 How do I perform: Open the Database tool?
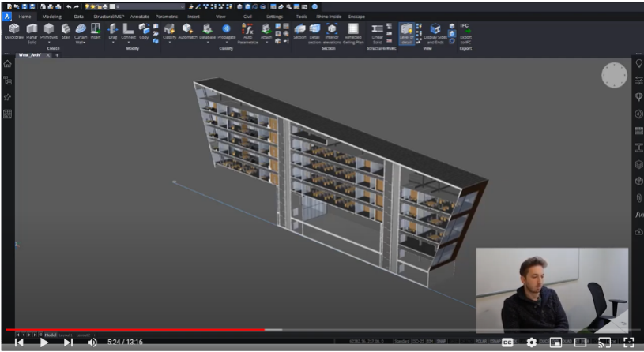tap(207, 32)
